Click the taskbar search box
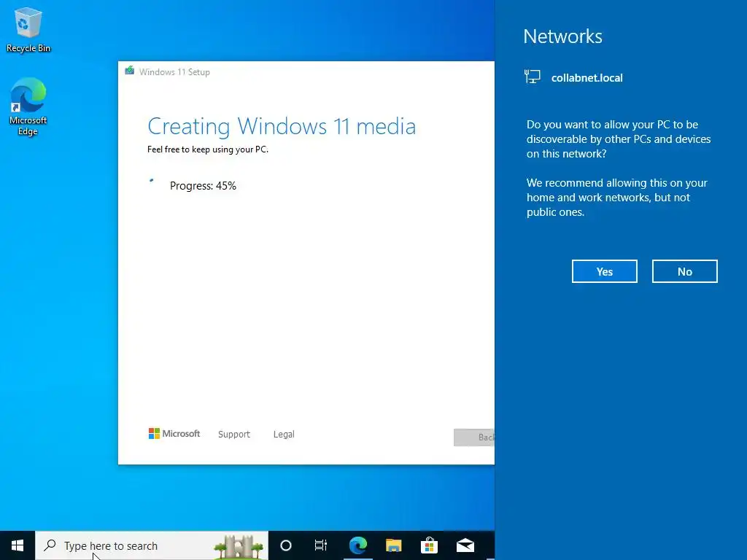Screen dimensions: 747x560 tap(152, 545)
